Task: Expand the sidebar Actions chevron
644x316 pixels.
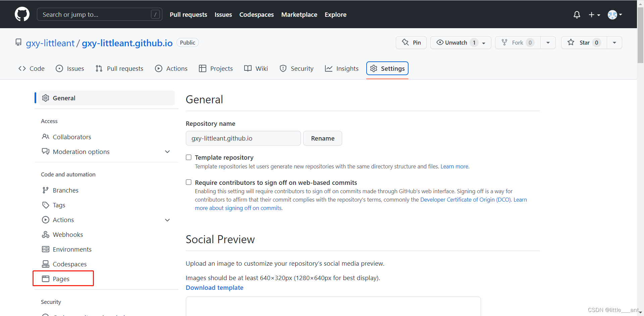Action: [x=167, y=220]
